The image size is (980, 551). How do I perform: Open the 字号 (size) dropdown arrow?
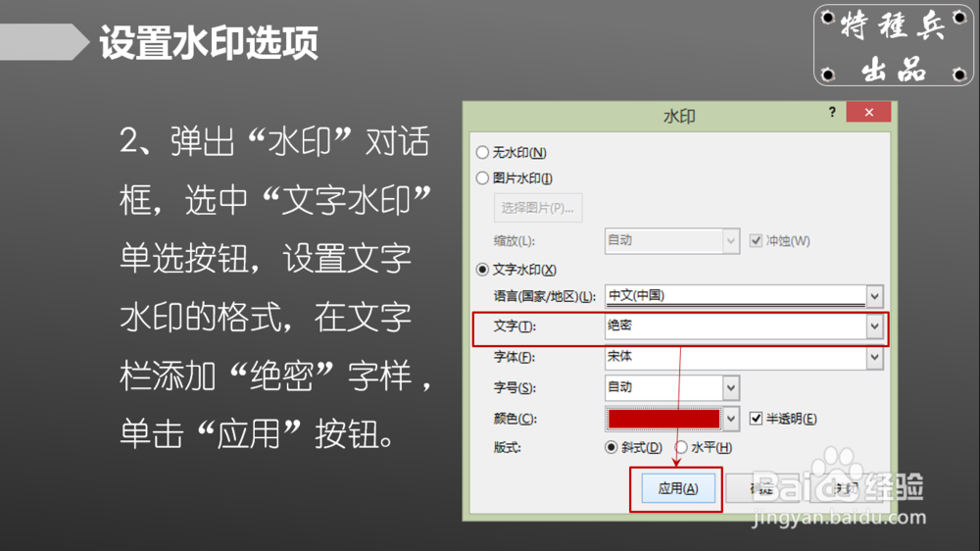coord(731,388)
